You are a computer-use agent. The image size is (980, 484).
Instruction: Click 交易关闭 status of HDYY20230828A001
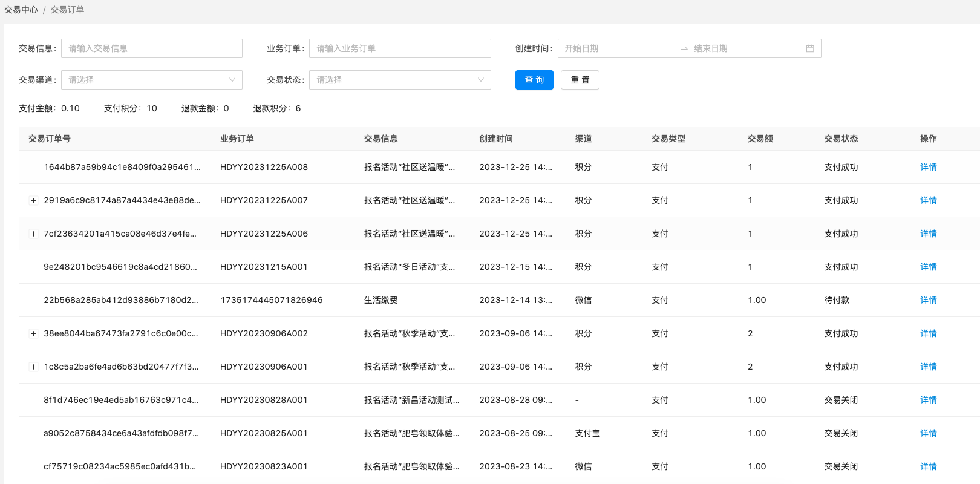[x=841, y=400]
